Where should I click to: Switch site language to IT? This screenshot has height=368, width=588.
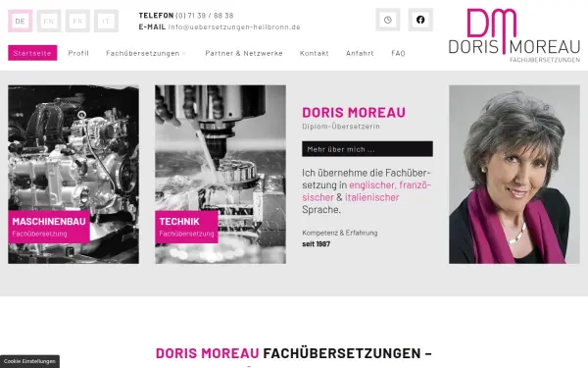point(106,21)
